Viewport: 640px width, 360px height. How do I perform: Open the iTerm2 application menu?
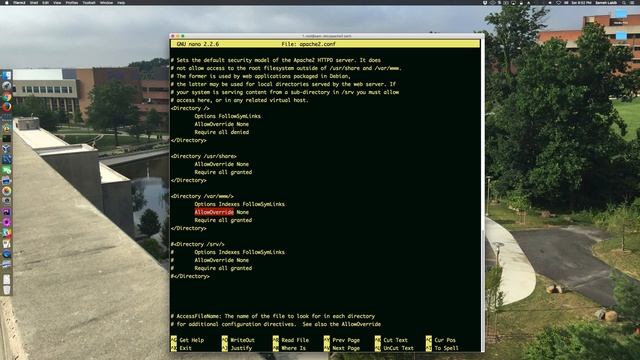[x=19, y=2]
